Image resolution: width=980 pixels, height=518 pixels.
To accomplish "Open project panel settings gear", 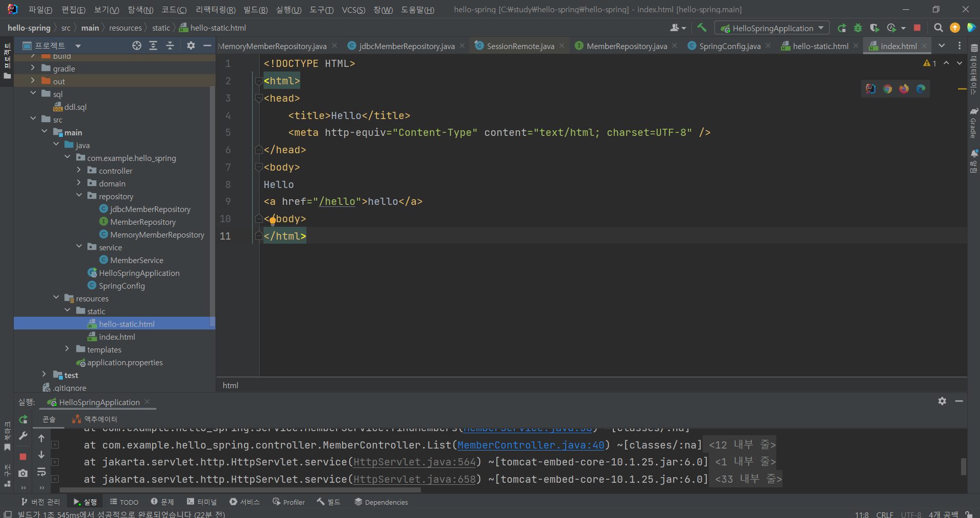I will 191,45.
